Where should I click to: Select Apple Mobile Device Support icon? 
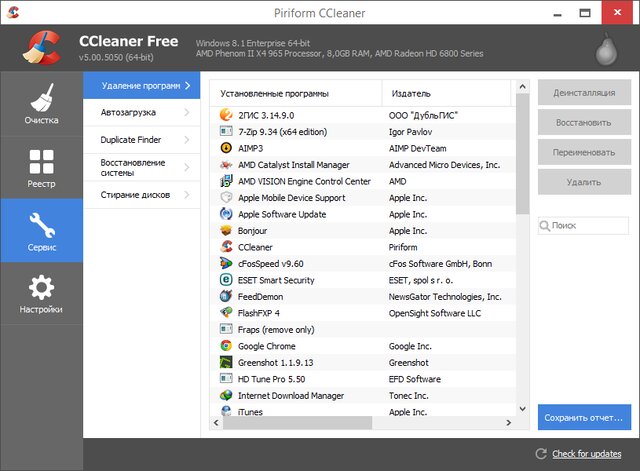226,198
